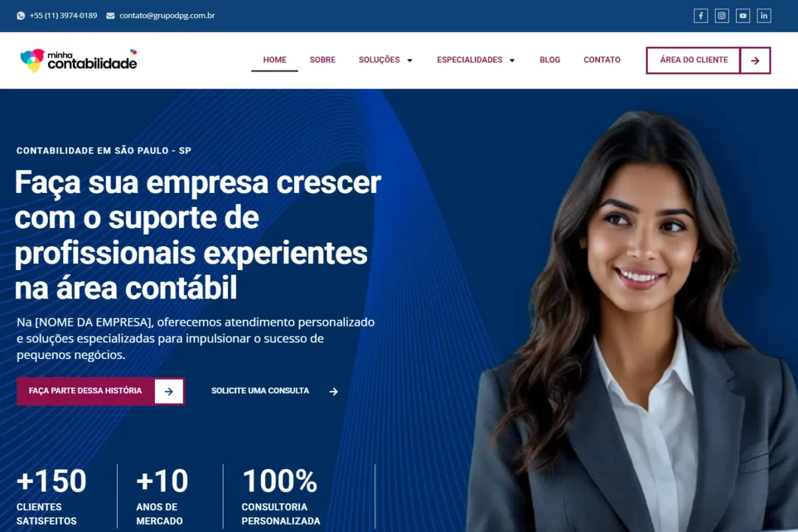Click the arrow on Faça Parte Dessa História
Viewport: 798px width, 532px height.
169,392
